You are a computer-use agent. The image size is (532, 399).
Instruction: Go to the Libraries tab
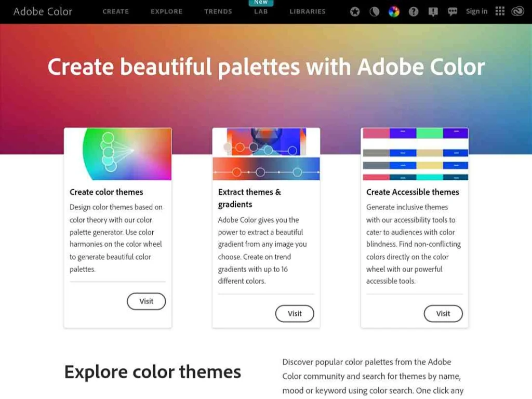(x=308, y=11)
